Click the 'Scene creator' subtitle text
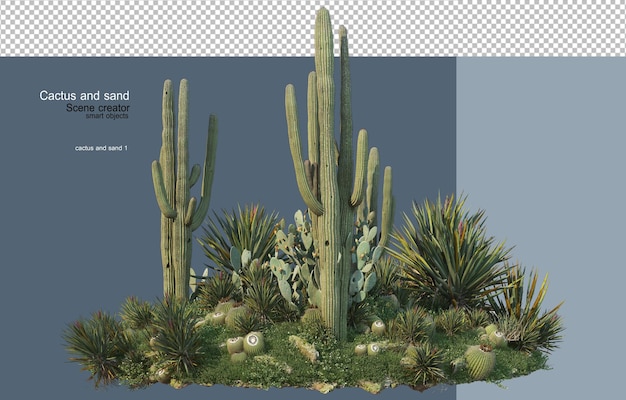This screenshot has height=400, width=626. tap(98, 108)
